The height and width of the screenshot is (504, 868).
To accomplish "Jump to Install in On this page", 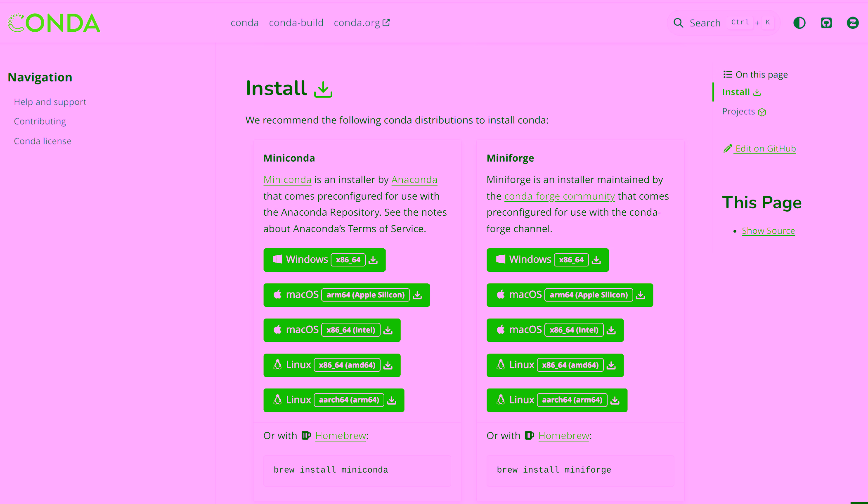I will point(741,92).
